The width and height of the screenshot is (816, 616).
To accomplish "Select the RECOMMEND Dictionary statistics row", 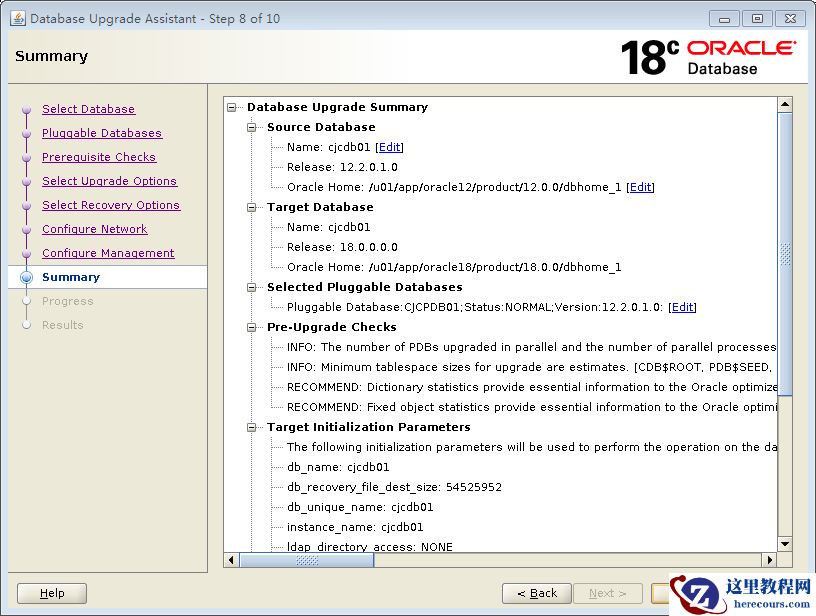I will (532, 387).
